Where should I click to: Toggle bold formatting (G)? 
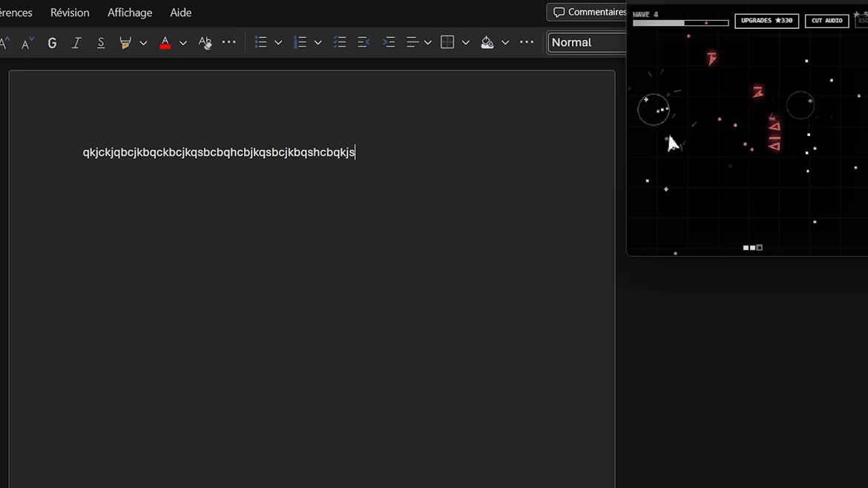[x=52, y=42]
